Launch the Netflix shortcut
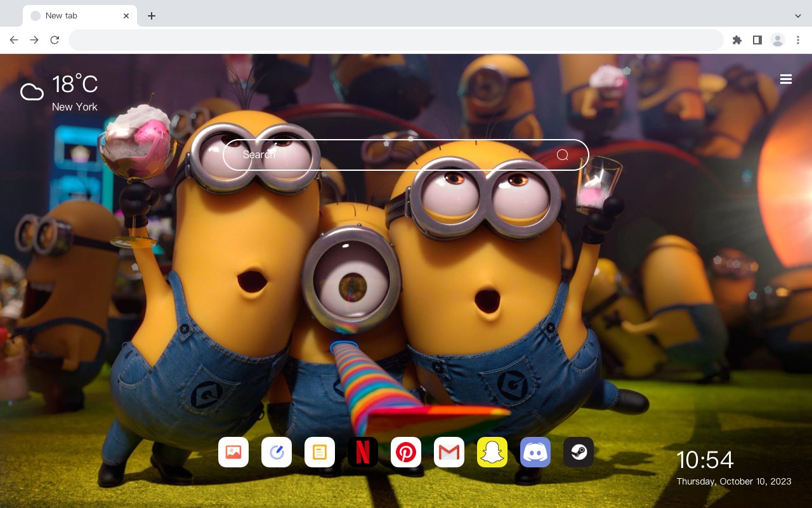The width and height of the screenshot is (812, 508). coord(363,452)
